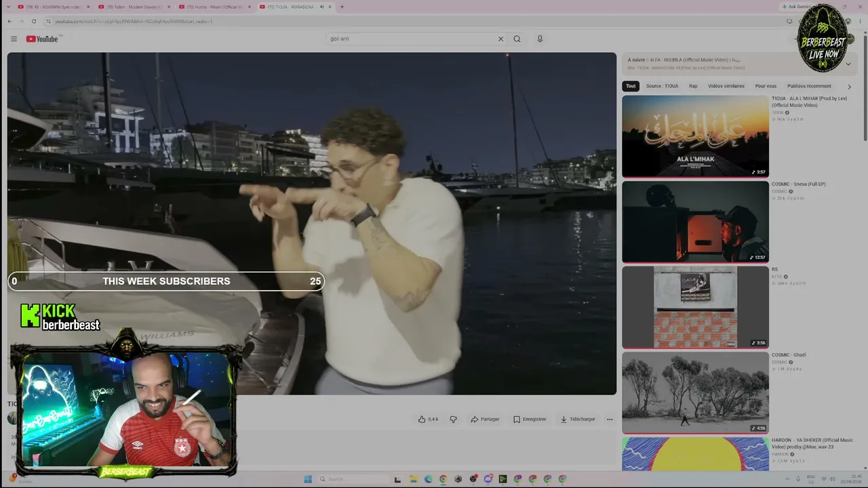Switch to the 'Hustle - Moon' tab

[214, 7]
